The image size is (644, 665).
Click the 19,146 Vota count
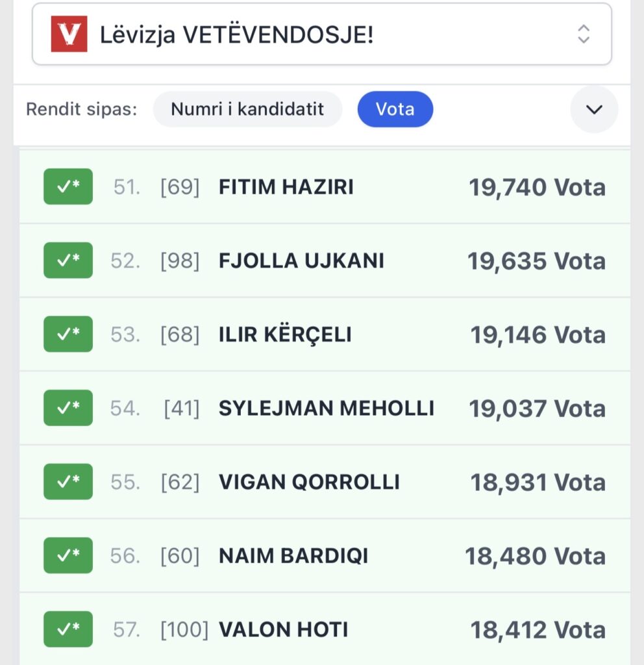click(538, 334)
